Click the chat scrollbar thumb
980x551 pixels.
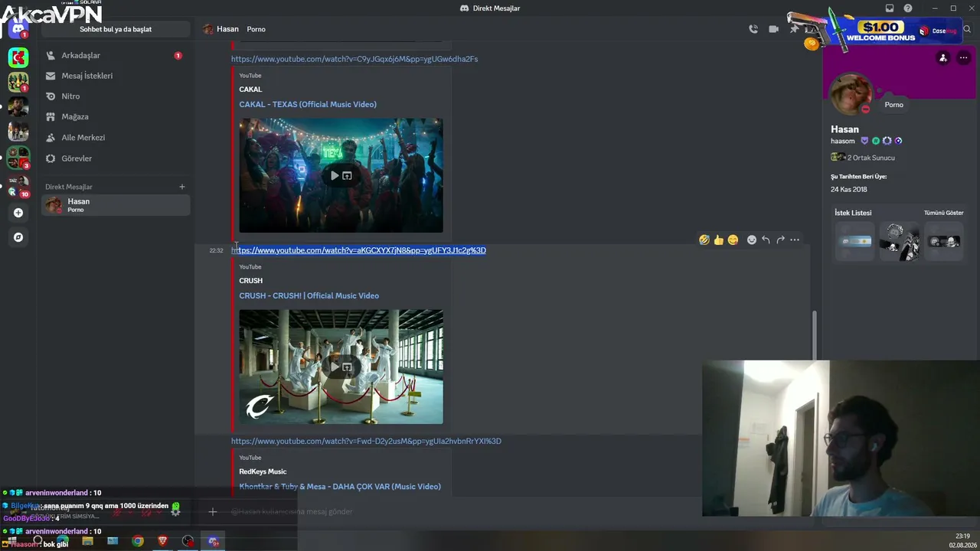(x=815, y=334)
